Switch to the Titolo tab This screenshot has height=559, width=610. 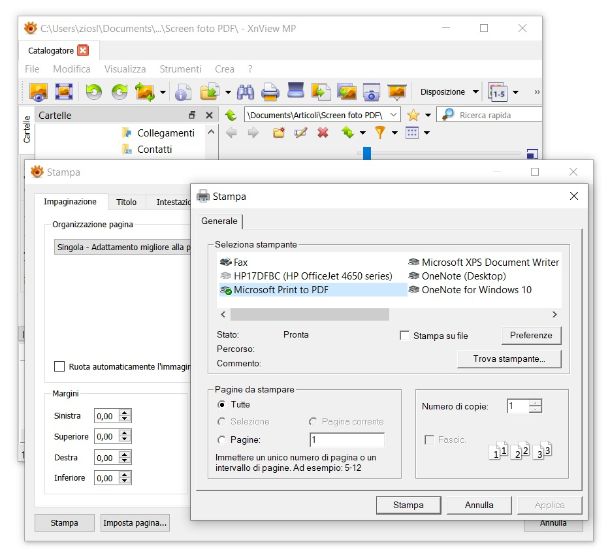(x=126, y=202)
